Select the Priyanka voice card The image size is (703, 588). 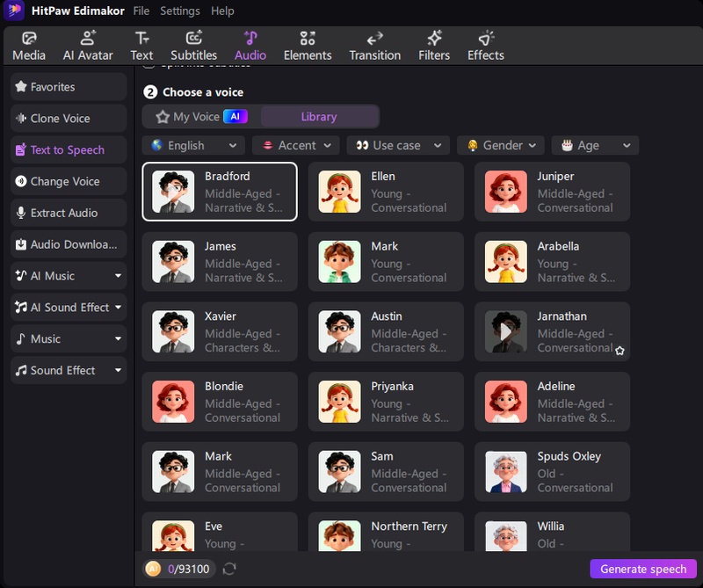[386, 402]
